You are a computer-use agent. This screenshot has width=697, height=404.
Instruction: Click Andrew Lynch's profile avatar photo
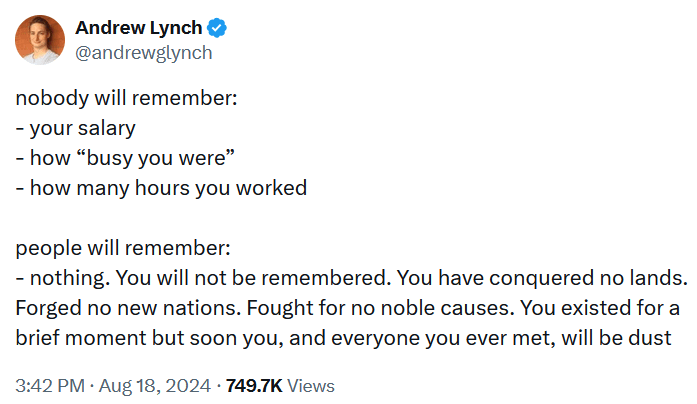(40, 40)
